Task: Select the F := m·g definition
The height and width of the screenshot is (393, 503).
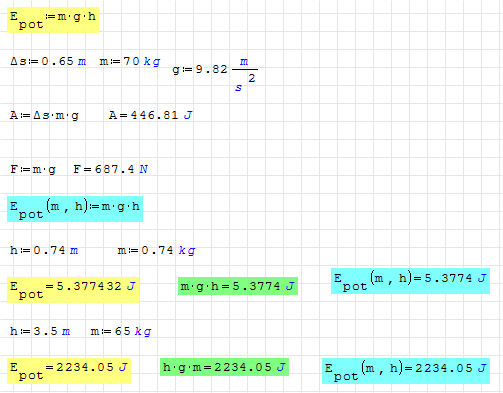Action: [x=33, y=169]
